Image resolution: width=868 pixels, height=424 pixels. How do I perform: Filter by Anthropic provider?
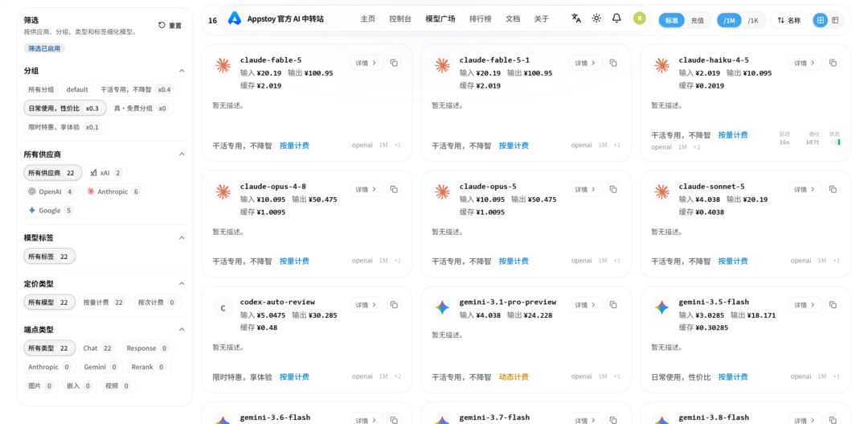[x=113, y=191]
